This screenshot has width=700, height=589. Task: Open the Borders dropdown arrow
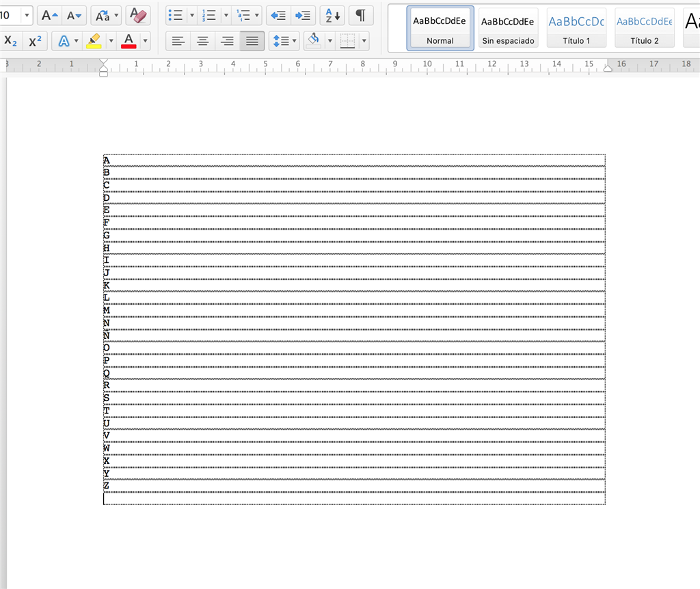[x=364, y=41]
